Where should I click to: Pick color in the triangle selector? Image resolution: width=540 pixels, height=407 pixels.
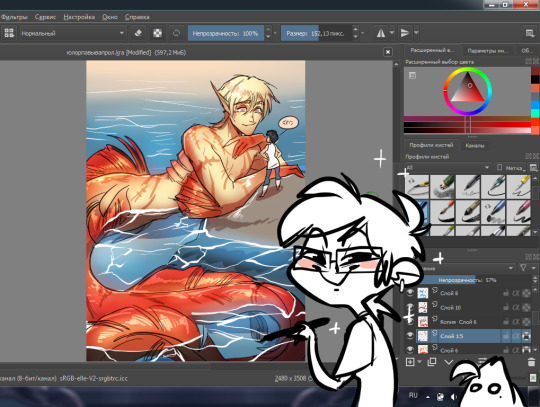pos(467,89)
